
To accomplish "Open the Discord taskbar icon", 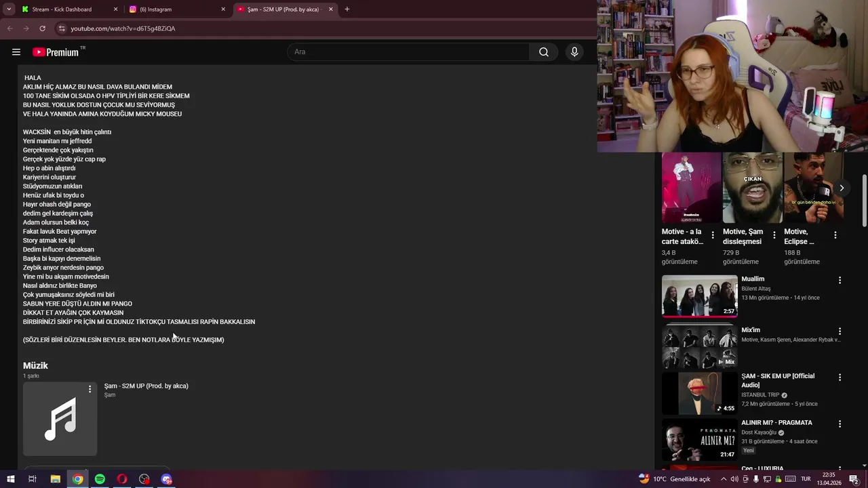I will click(166, 479).
